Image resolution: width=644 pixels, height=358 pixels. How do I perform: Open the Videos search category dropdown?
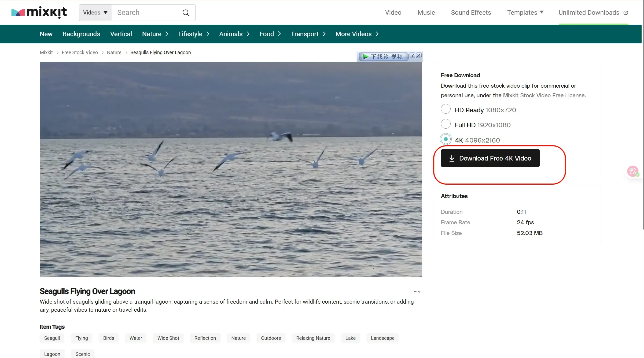(x=95, y=13)
